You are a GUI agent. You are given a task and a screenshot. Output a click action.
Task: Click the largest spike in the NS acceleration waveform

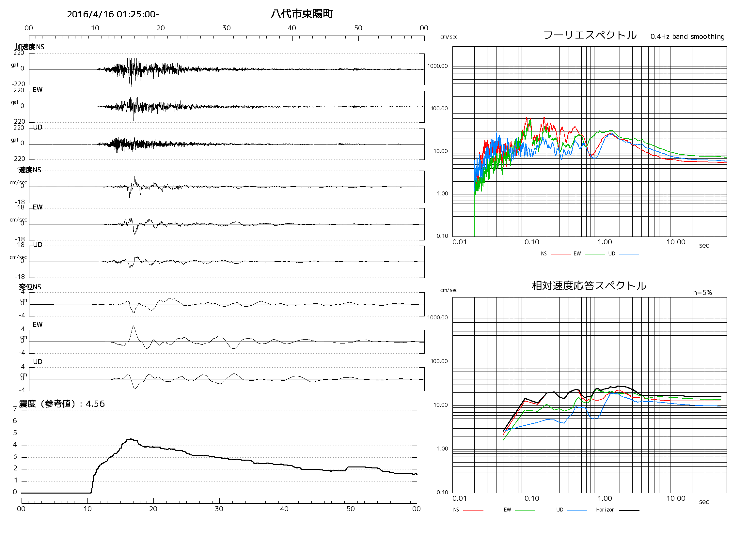131,71
